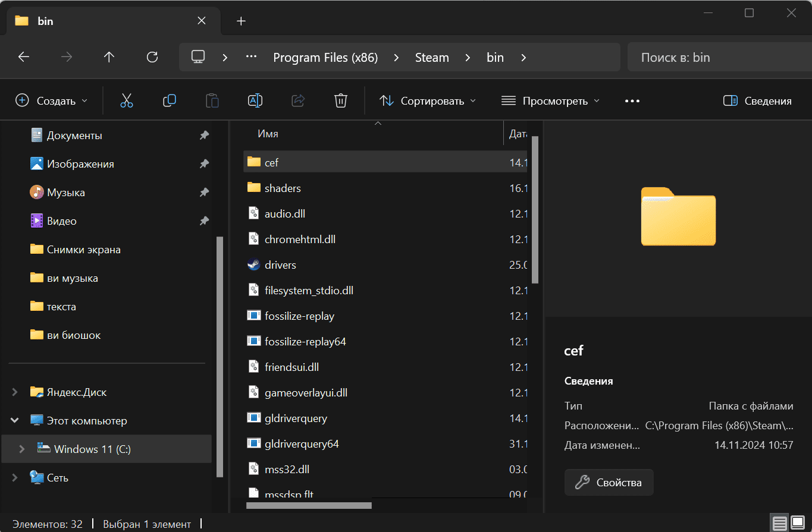
Task: Open текста folder in sidebar
Action: [x=61, y=307]
